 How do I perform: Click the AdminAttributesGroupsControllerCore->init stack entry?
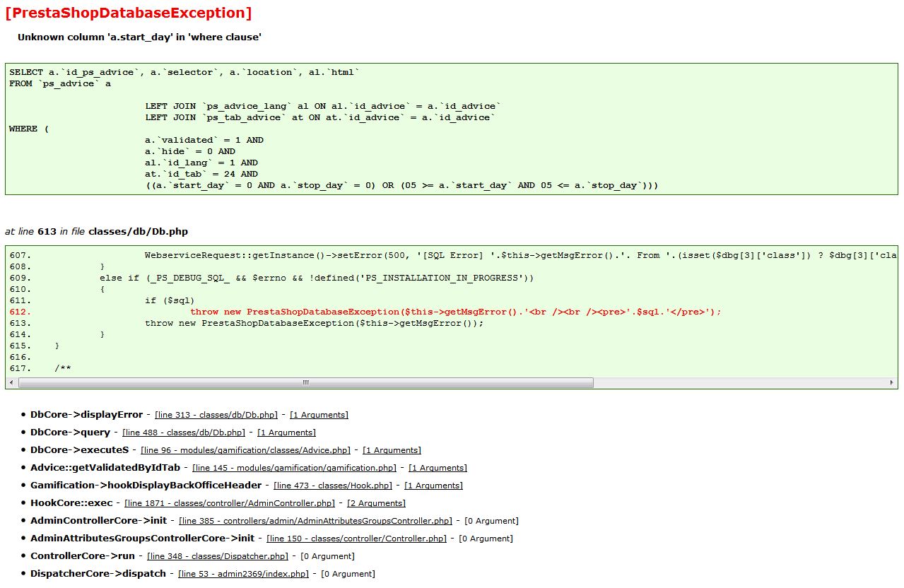tap(142, 539)
